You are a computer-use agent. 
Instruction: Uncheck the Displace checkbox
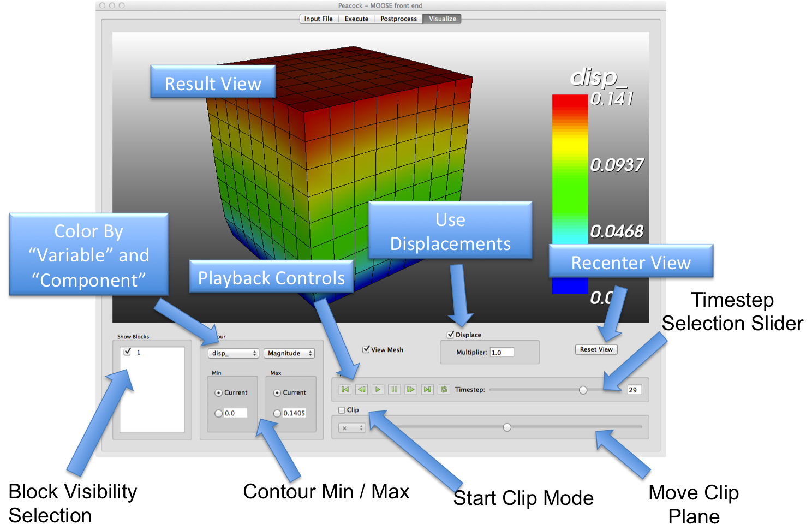coord(451,335)
